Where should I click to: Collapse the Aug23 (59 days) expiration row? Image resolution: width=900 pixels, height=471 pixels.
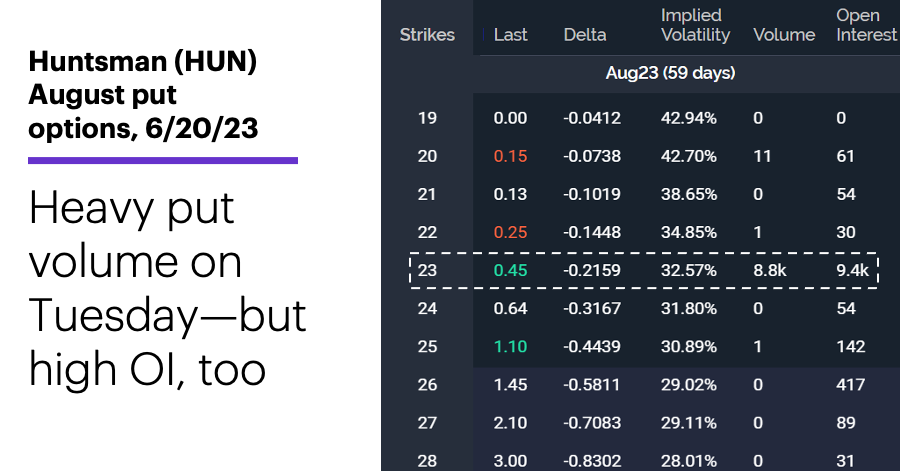[x=670, y=73]
